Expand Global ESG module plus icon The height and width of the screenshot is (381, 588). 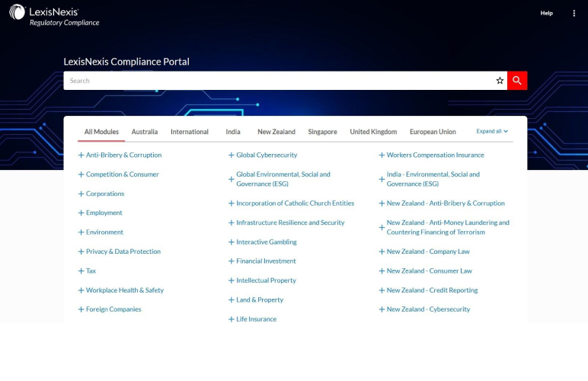(232, 179)
